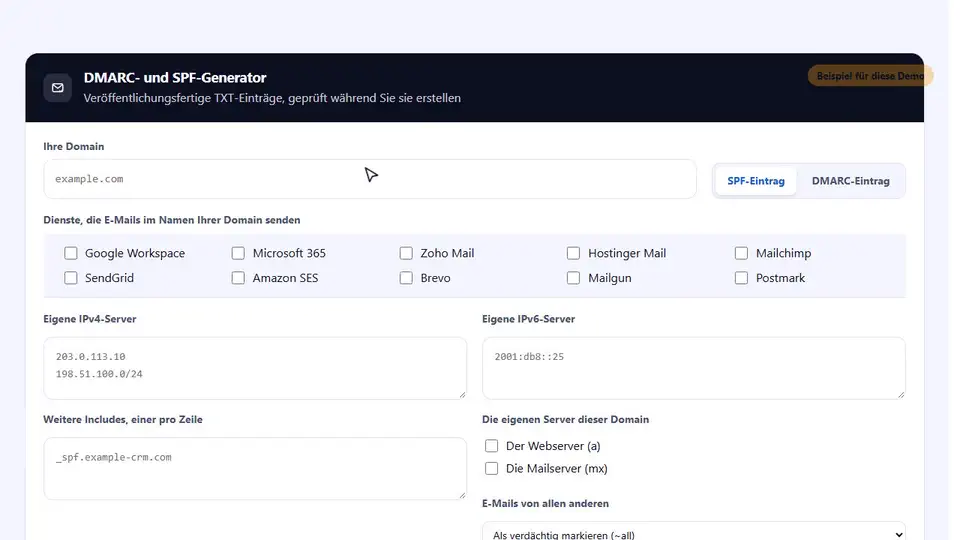Check the Amazon SES checkbox
Image resolution: width=960 pixels, height=540 pixels.
pos(238,278)
